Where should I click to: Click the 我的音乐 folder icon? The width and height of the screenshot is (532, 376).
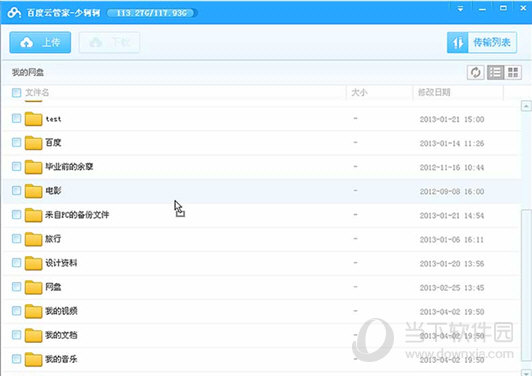coord(33,359)
